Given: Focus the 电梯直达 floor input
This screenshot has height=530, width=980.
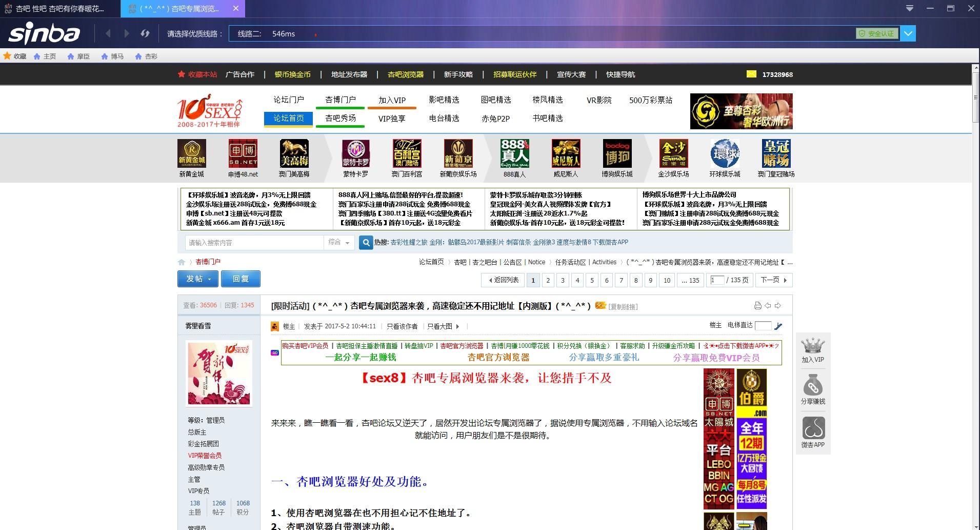Looking at the screenshot, I should pyautogui.click(x=763, y=326).
